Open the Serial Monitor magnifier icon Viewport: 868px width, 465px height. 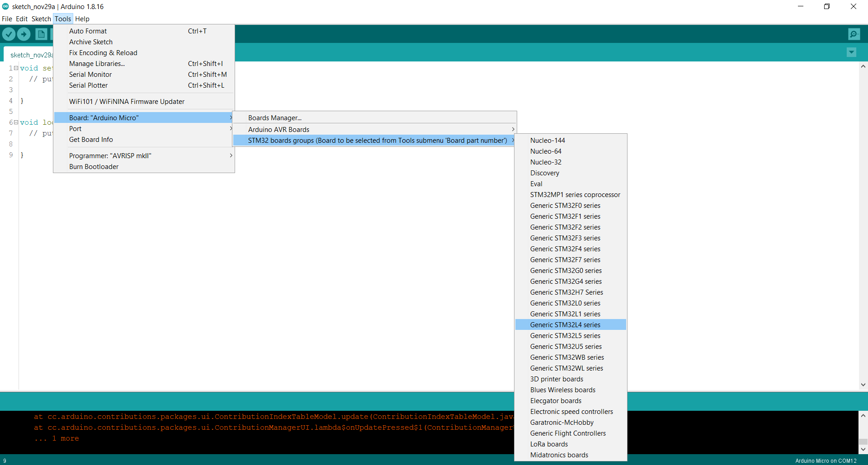click(854, 34)
